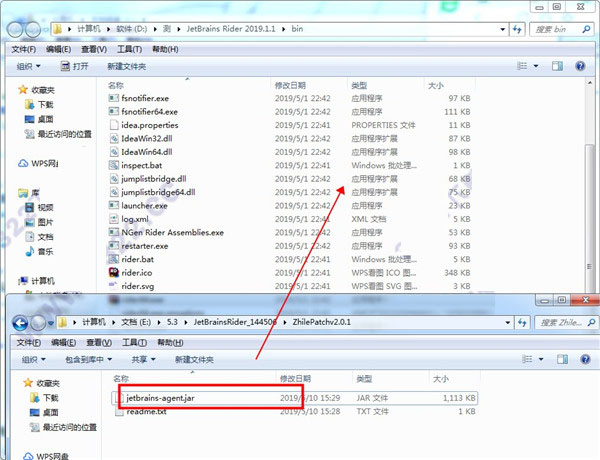
Task: Click the help icon in the bin window toolbar
Action: tap(580, 66)
